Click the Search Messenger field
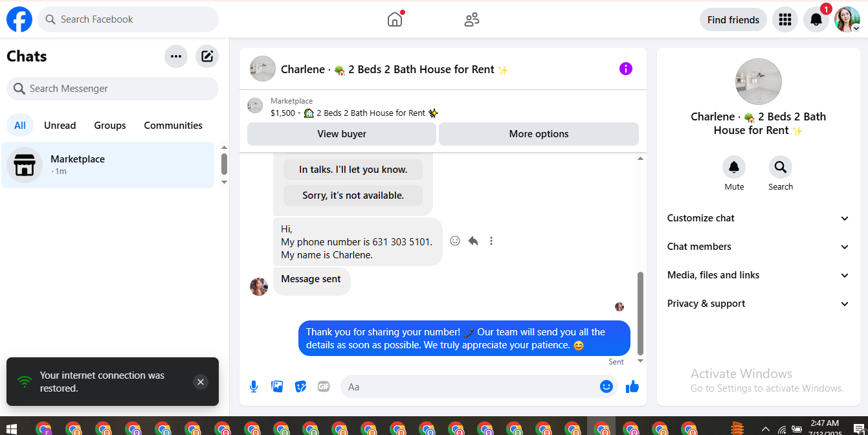Image resolution: width=868 pixels, height=435 pixels. coord(113,89)
